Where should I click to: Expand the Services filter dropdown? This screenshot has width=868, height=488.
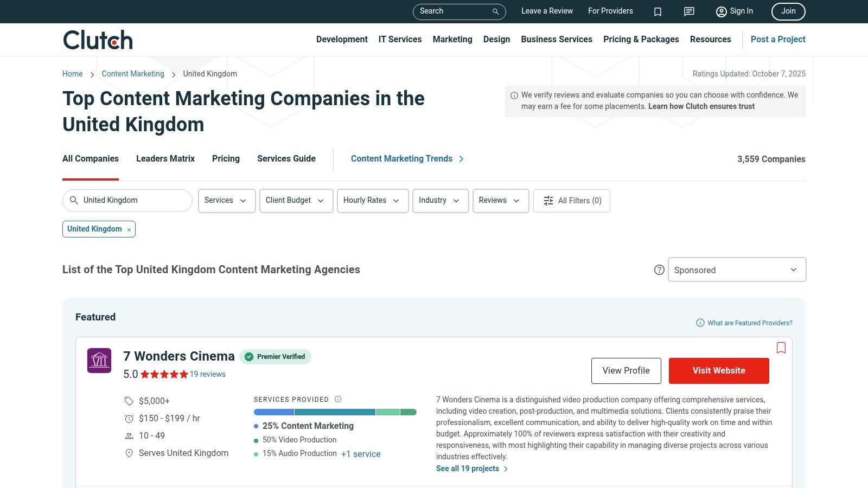click(x=226, y=201)
